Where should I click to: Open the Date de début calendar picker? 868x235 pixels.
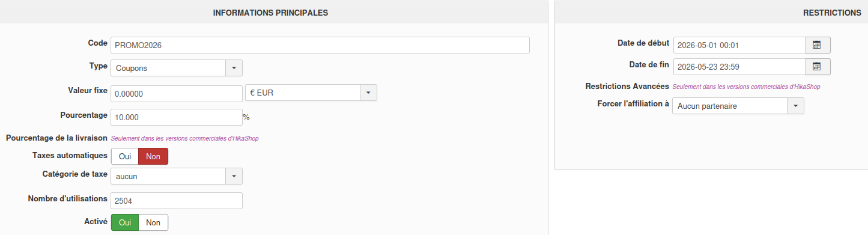818,45
